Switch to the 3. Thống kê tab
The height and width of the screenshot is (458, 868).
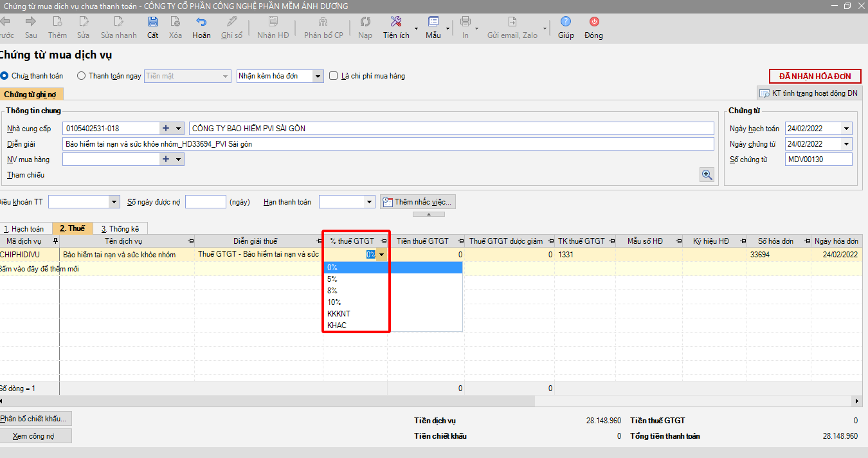coord(120,228)
